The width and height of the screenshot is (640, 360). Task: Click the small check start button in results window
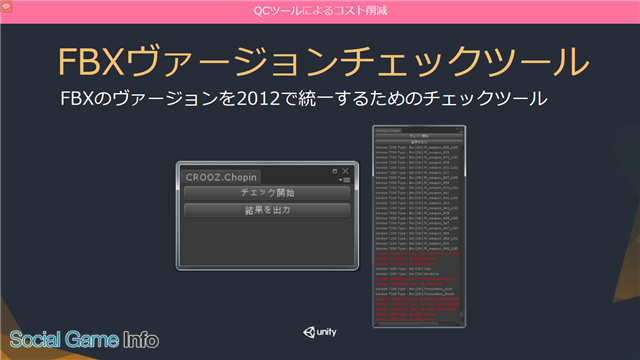coord(419,136)
